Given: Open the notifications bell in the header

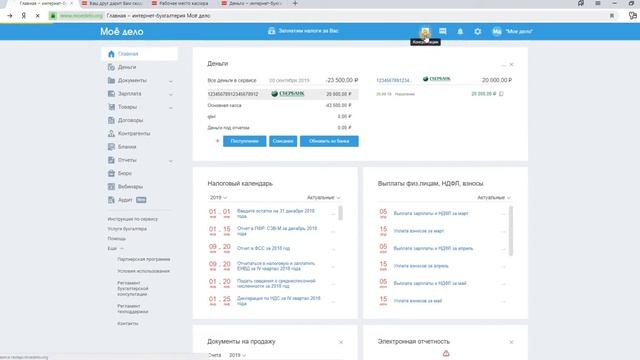Looking at the screenshot, I should (460, 31).
